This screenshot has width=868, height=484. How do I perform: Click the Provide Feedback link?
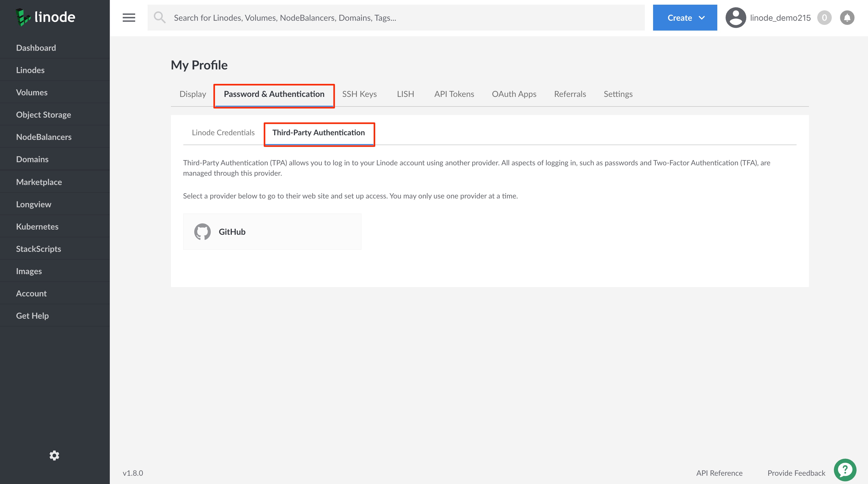(x=796, y=473)
